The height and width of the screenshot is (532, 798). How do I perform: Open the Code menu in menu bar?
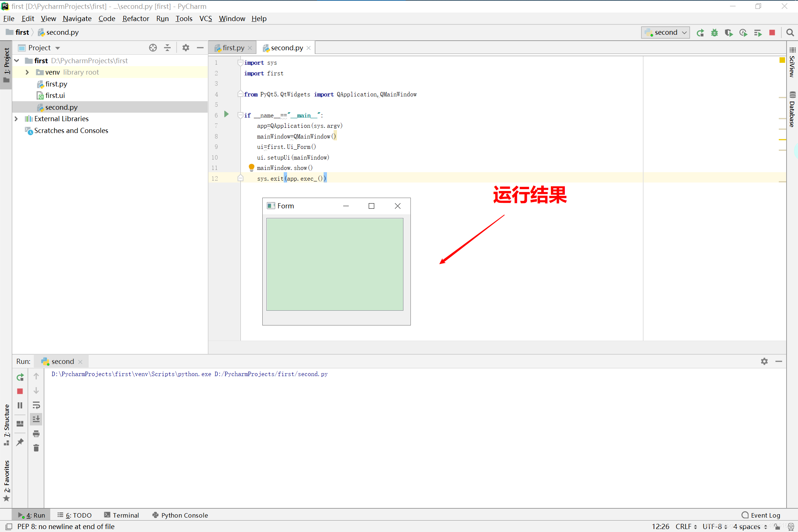click(106, 18)
